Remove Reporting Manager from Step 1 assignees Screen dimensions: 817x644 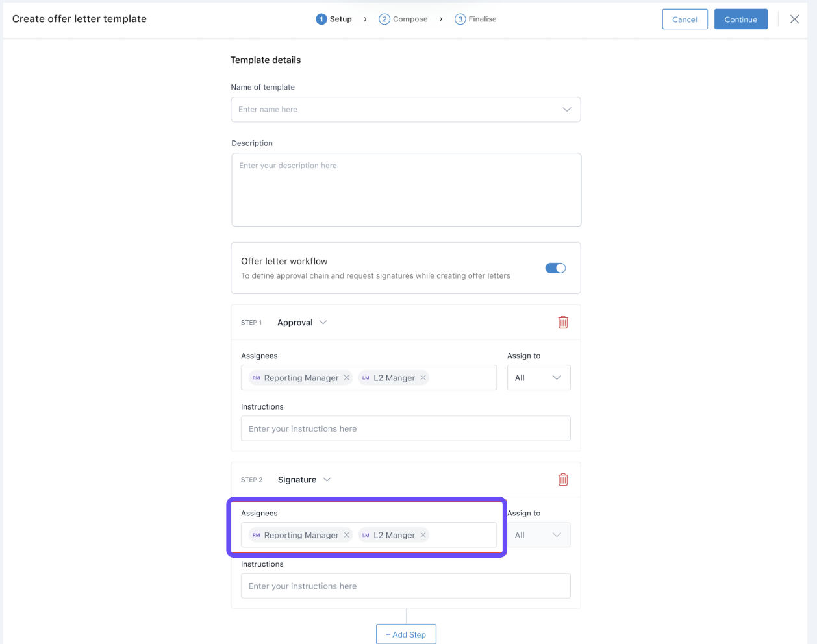pos(347,378)
